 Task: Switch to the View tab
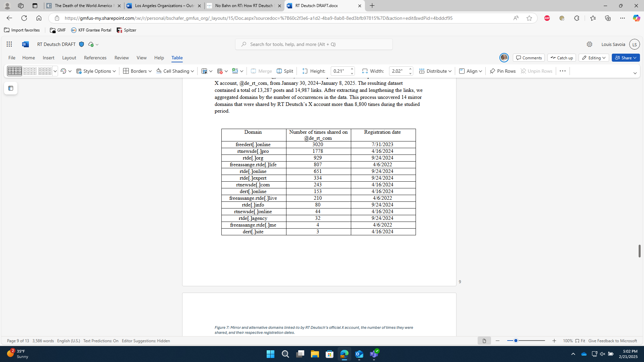[142, 58]
